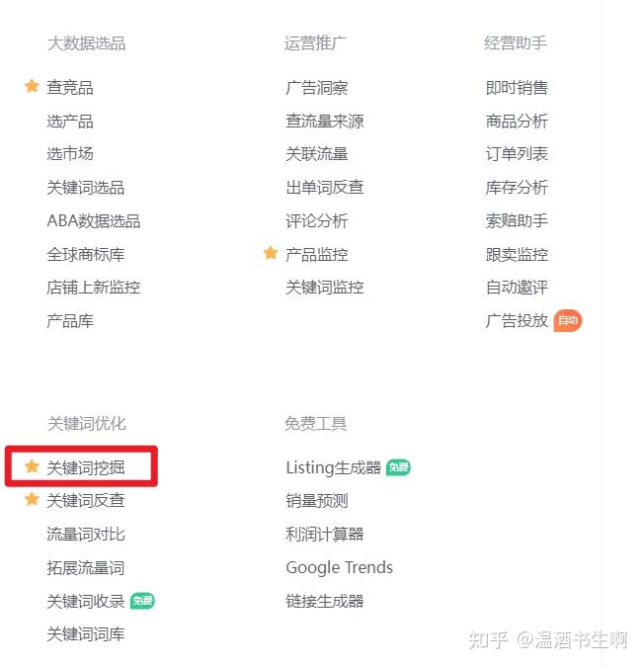644x667 pixels.
Task: Click the star icon beside 查竞品
Action: coord(32,87)
